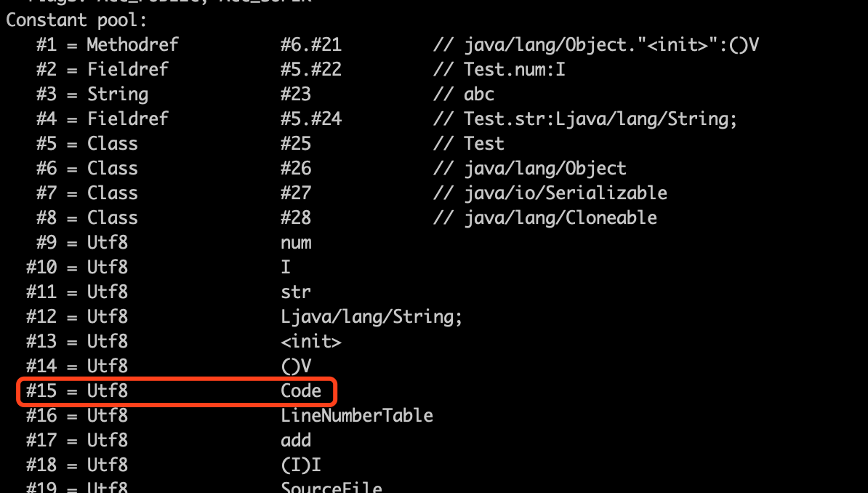Click the LineNumberTable value on line #16
Viewport: 868px width, 493px height.
[357, 415]
